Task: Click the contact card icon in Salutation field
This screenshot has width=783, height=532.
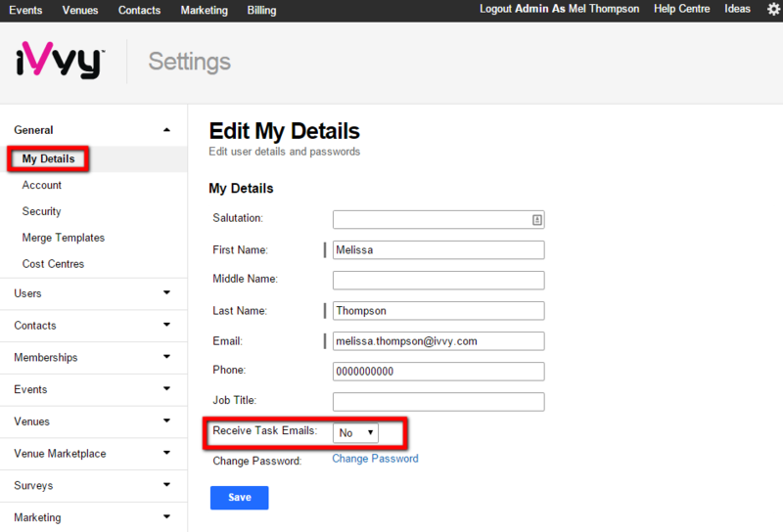Action: [x=536, y=220]
